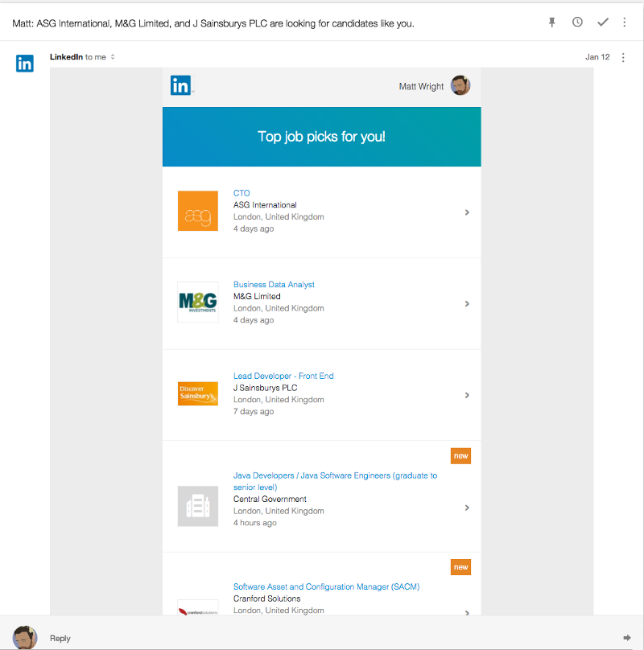
Task: Click the ASG International company logo
Action: tap(198, 211)
